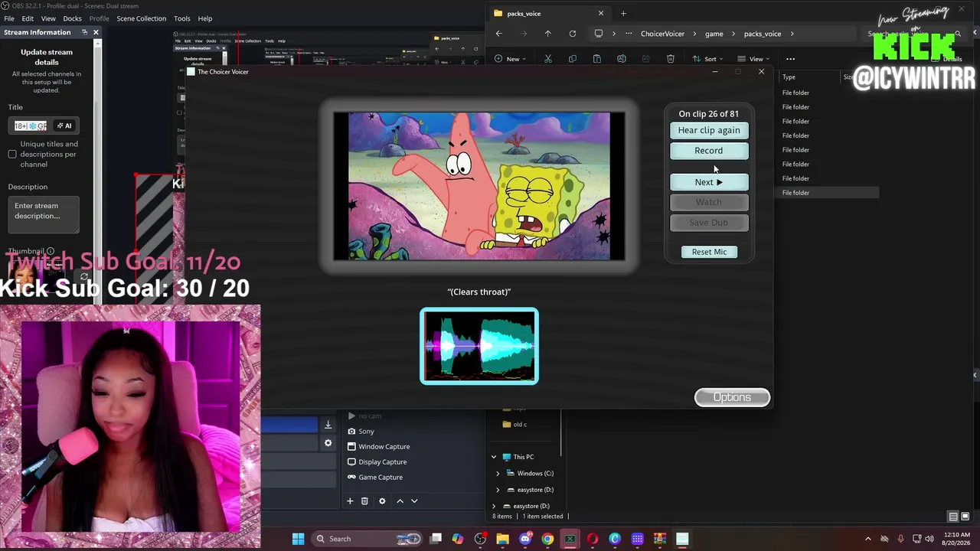This screenshot has height=551, width=980.
Task: Select the Game Capture source
Action: point(381,477)
